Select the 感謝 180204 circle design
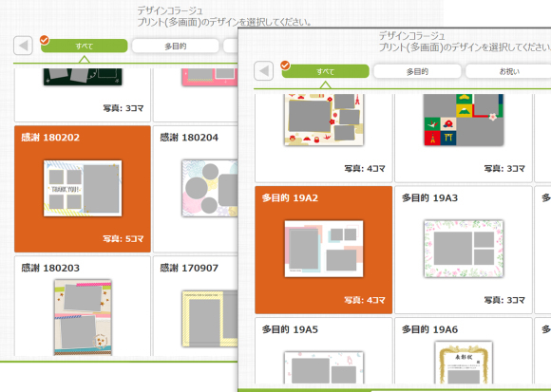 (196, 189)
